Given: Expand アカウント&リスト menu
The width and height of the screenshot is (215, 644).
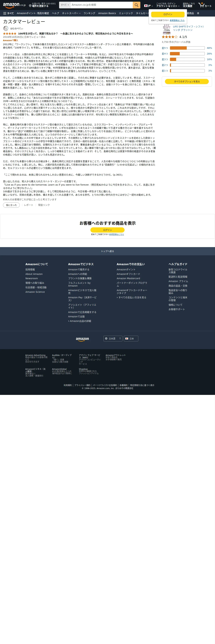Looking at the screenshot, I should click(168, 5).
